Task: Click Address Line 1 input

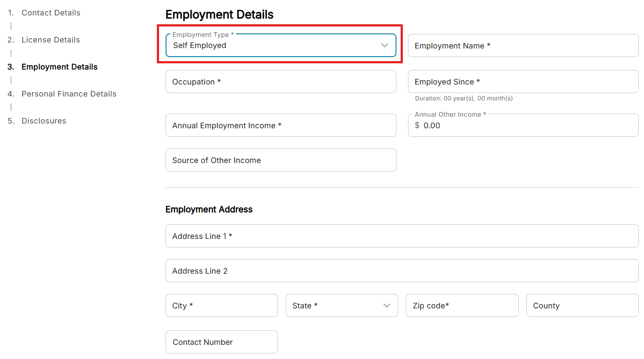Action: [x=402, y=236]
